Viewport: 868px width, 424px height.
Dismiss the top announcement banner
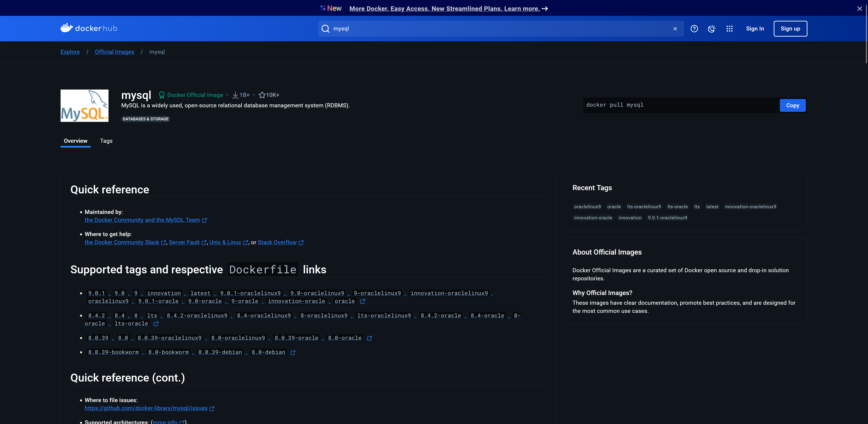pyautogui.click(x=860, y=8)
